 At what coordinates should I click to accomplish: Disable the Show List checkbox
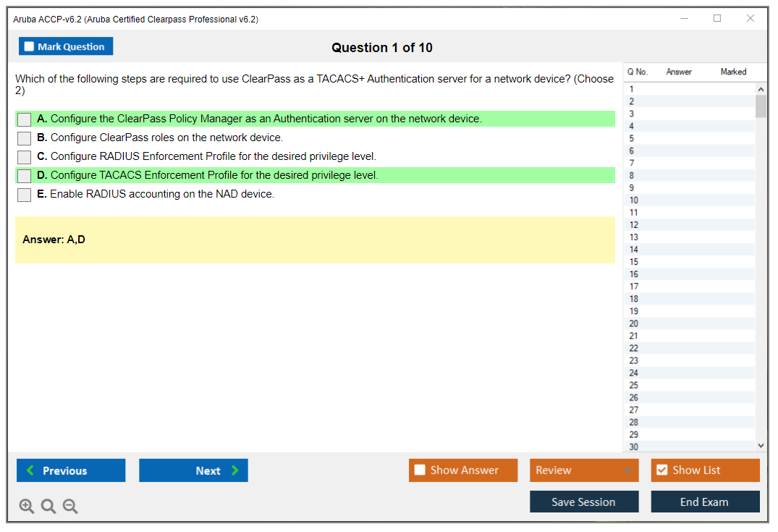tap(661, 470)
